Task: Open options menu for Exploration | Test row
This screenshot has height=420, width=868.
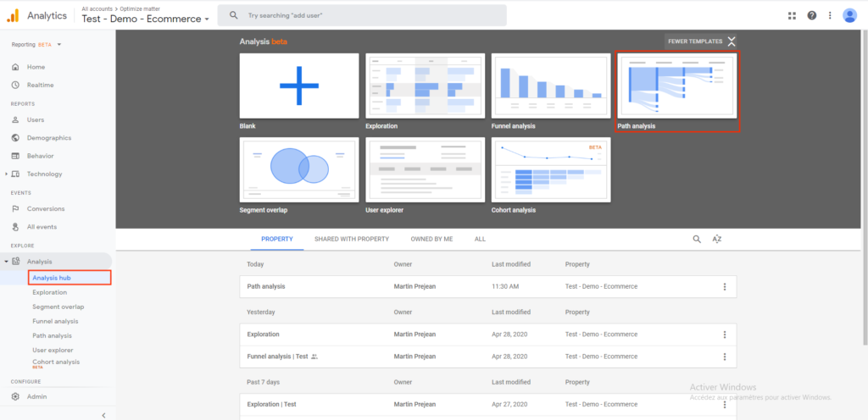Action: [725, 405]
